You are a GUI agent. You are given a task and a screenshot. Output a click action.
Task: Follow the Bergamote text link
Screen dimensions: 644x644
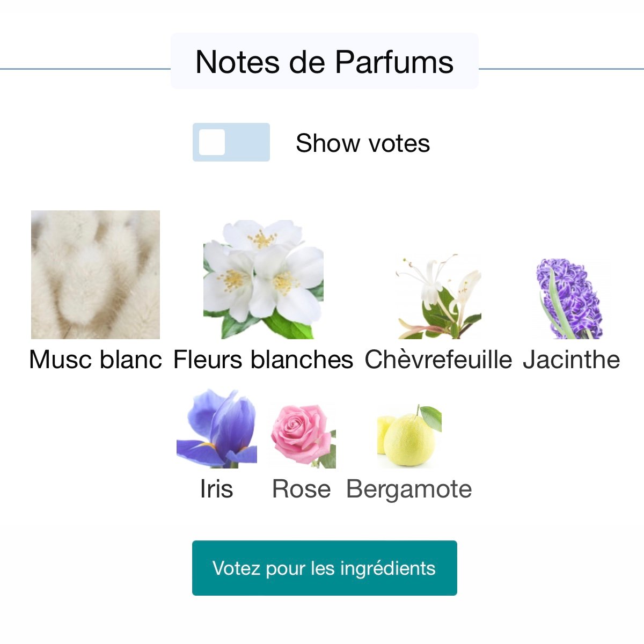pyautogui.click(x=409, y=489)
